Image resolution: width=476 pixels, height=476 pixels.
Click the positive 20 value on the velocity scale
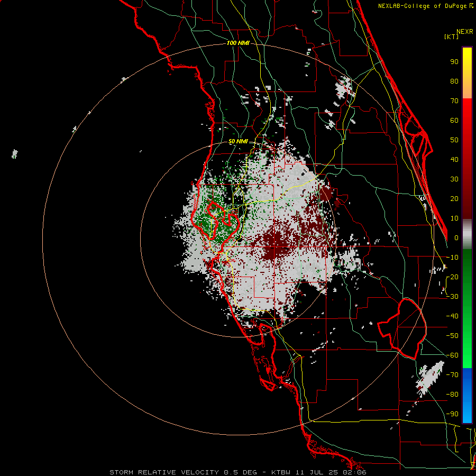click(x=454, y=199)
